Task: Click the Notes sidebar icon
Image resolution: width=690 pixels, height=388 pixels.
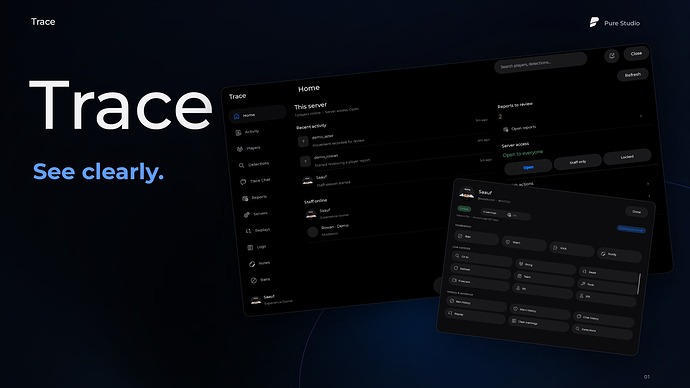Action: 252,264
